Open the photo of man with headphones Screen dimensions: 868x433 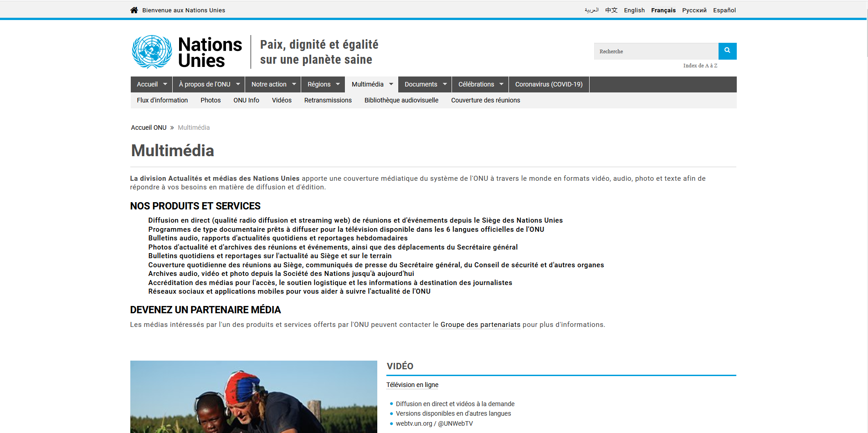[253, 397]
